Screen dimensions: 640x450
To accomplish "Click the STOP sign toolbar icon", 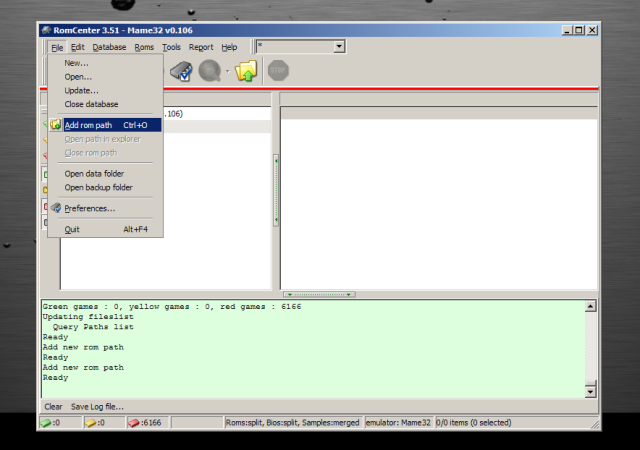I will tap(278, 70).
